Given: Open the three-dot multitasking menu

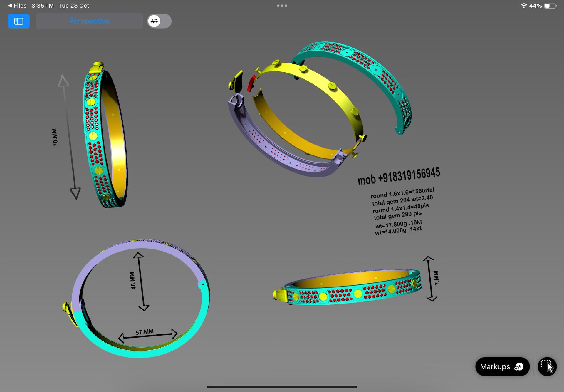Looking at the screenshot, I should (x=282, y=6).
